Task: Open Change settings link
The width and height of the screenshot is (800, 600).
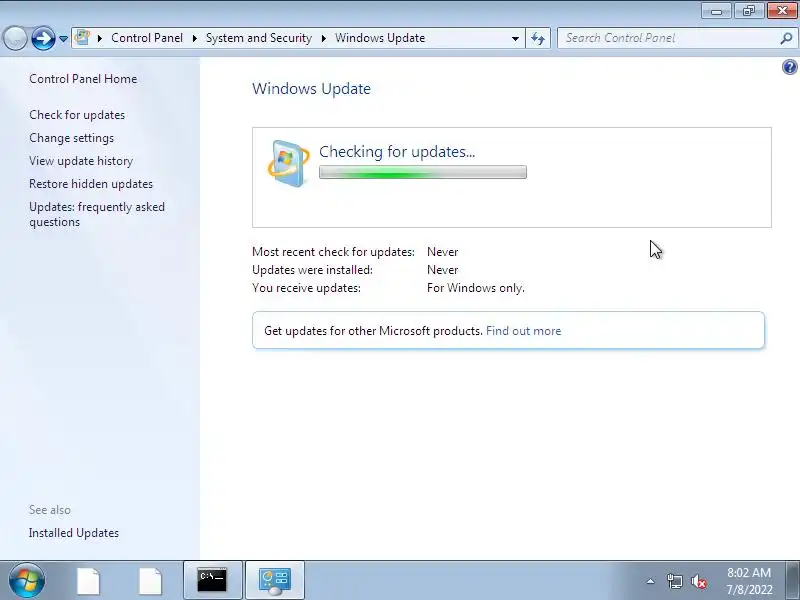Action: (x=71, y=138)
